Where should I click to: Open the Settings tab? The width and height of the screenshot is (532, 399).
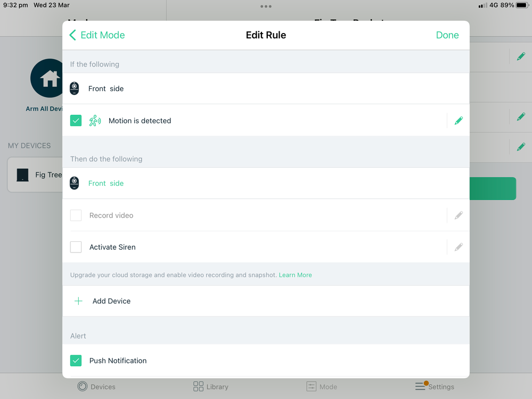click(x=435, y=386)
